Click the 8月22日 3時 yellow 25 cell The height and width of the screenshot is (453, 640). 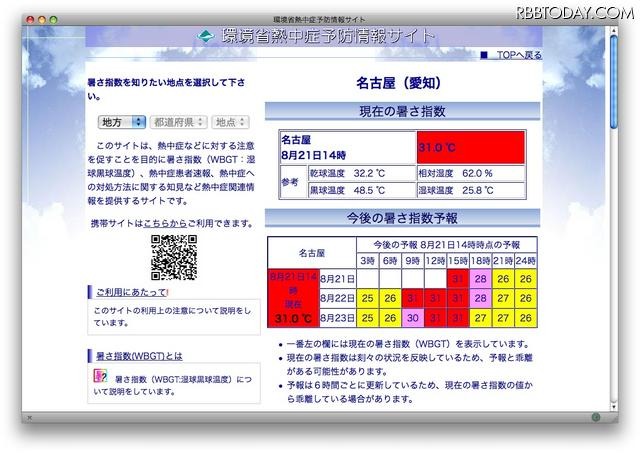(367, 298)
